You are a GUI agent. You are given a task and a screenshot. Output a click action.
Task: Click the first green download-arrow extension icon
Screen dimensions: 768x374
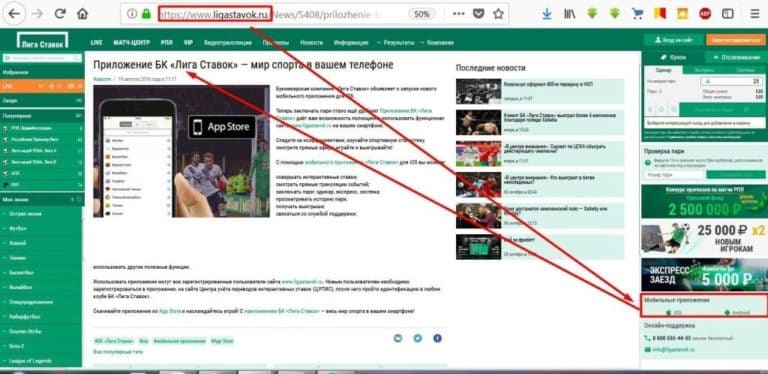coord(592,14)
